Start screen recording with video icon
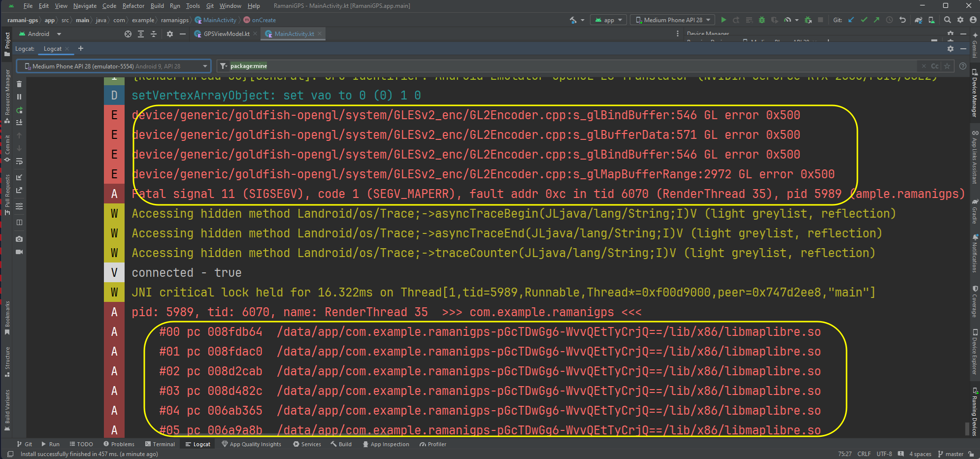Viewport: 980px width, 459px height. click(19, 252)
